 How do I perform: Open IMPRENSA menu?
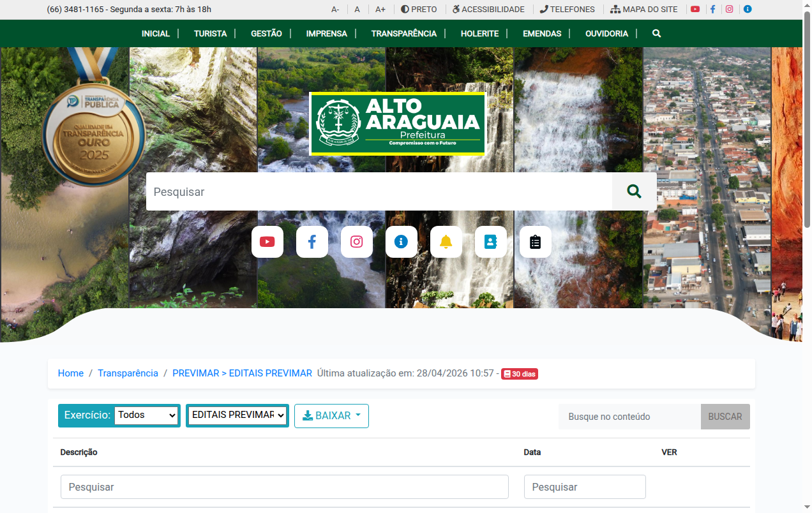click(x=327, y=34)
